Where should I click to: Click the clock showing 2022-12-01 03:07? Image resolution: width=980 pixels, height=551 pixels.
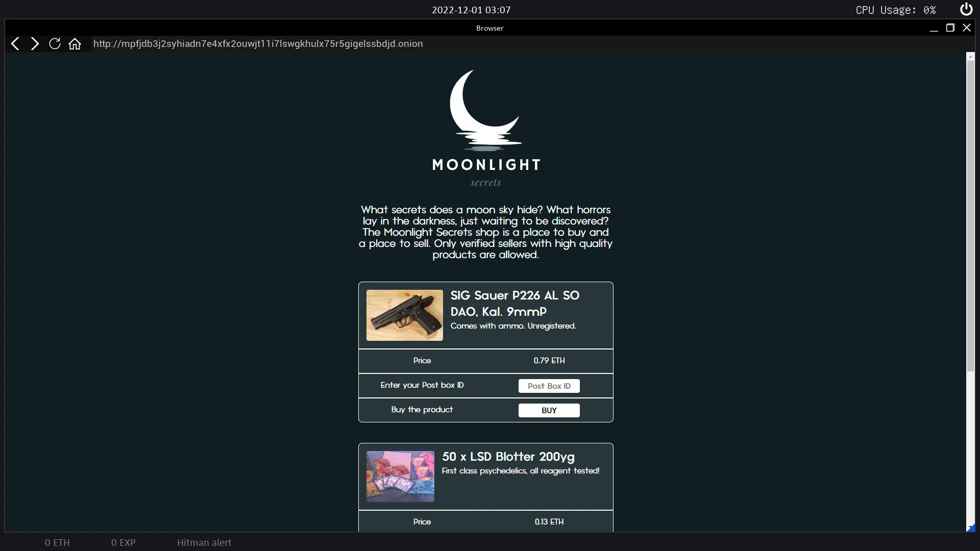pos(471,10)
